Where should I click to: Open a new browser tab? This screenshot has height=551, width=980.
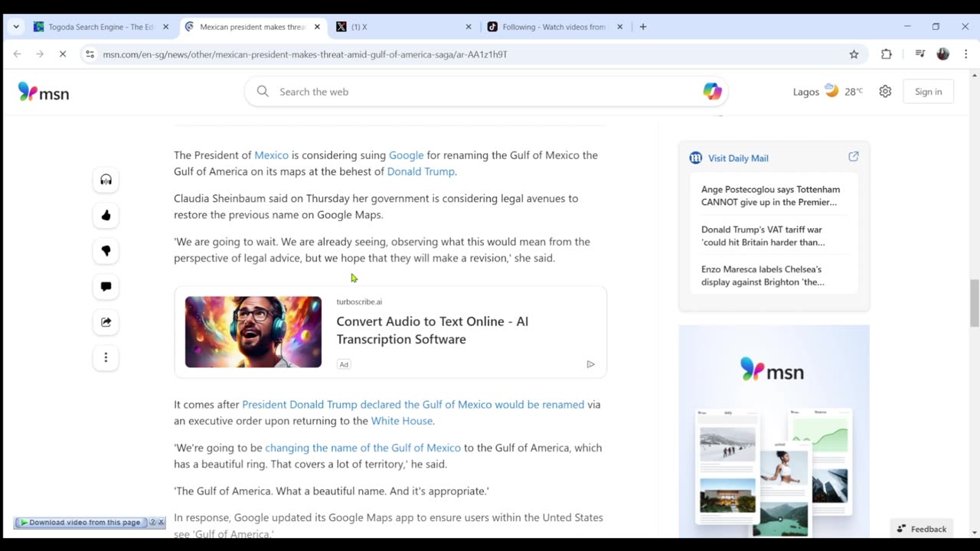[643, 27]
